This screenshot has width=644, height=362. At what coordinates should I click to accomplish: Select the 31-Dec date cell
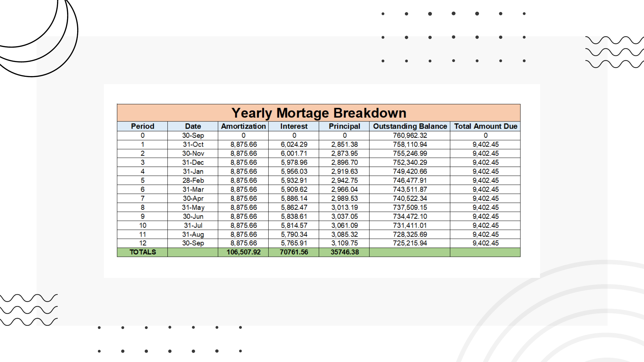(x=193, y=162)
